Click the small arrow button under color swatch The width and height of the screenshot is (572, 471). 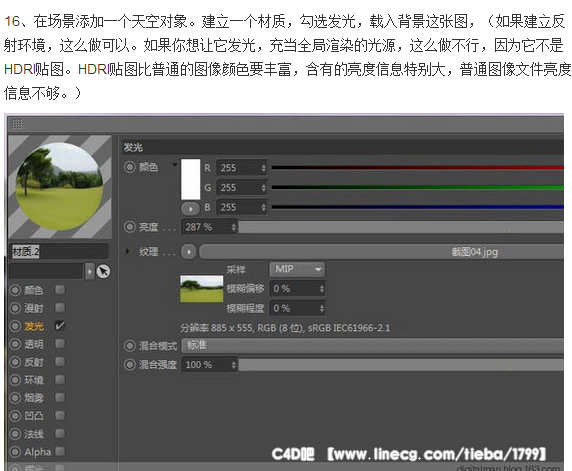(190, 209)
